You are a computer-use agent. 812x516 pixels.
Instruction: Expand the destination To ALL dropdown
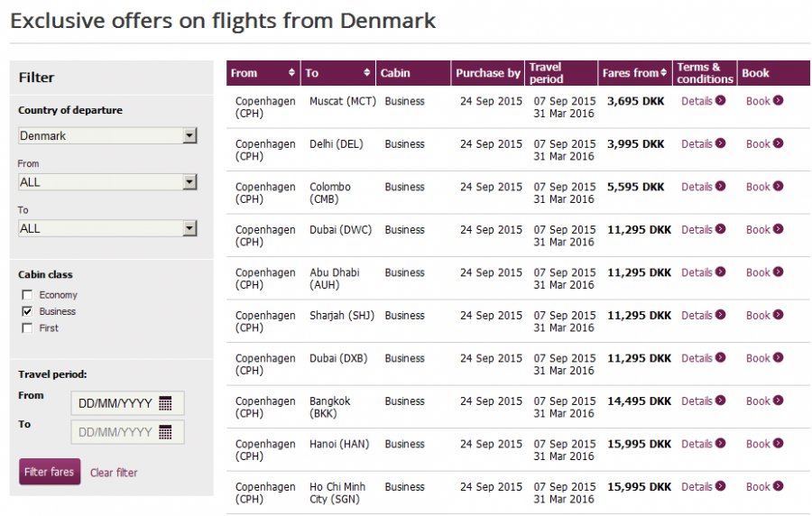(107, 228)
